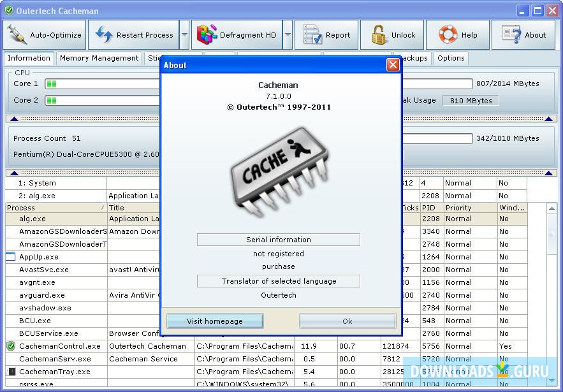Switch to the Information tab
The height and width of the screenshot is (392, 563).
(x=29, y=58)
